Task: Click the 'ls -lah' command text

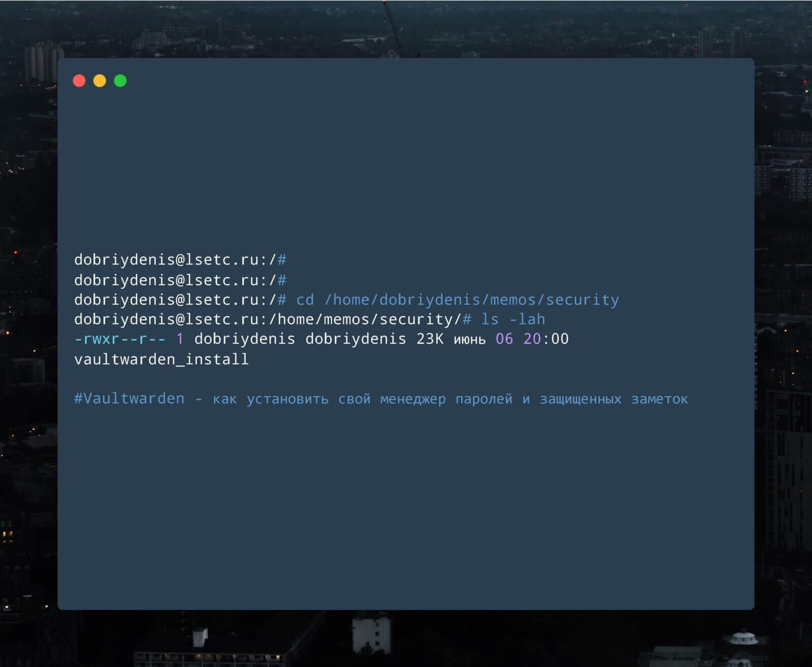Action: point(513,319)
